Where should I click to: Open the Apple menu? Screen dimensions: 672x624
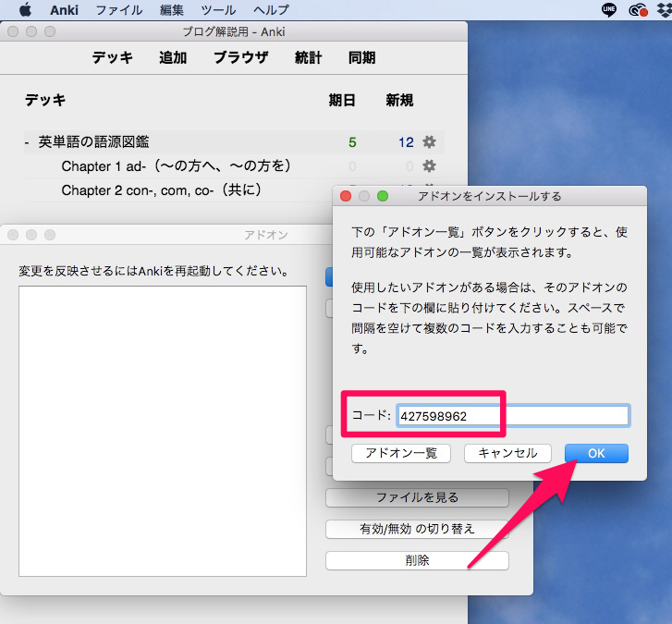[25, 9]
